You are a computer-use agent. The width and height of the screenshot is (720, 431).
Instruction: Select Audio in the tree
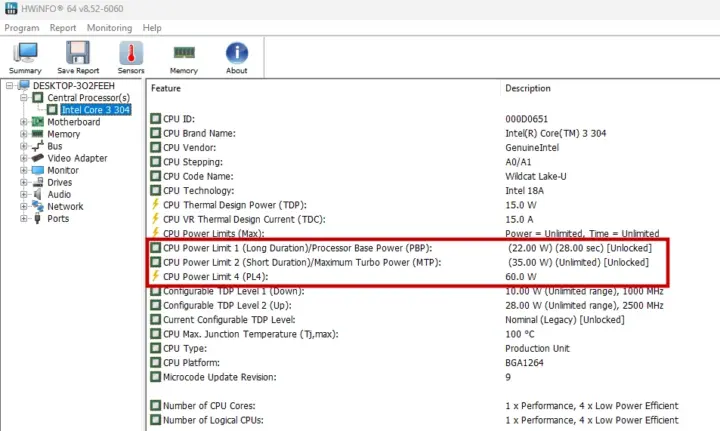pyautogui.click(x=59, y=195)
